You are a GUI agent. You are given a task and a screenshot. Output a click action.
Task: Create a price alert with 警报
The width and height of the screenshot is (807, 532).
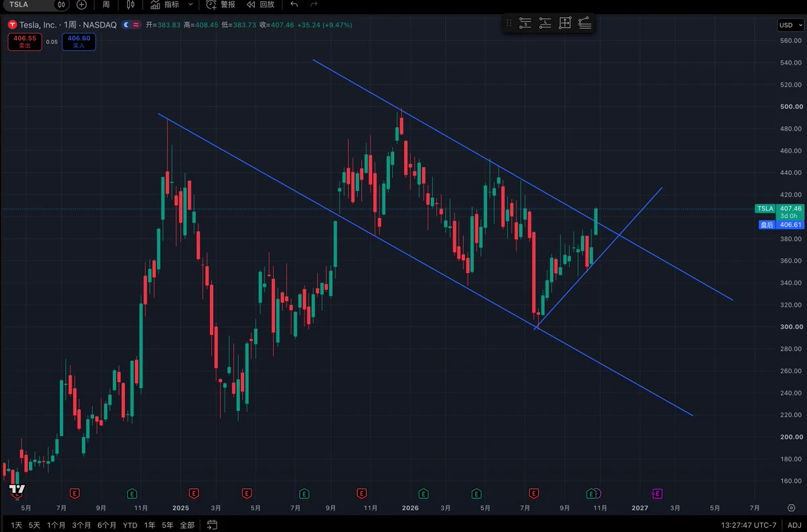pos(221,4)
